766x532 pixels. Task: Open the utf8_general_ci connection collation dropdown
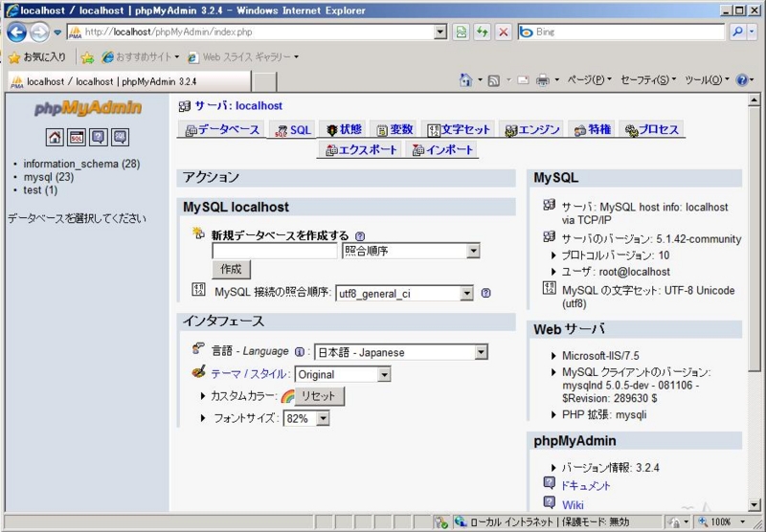(404, 294)
